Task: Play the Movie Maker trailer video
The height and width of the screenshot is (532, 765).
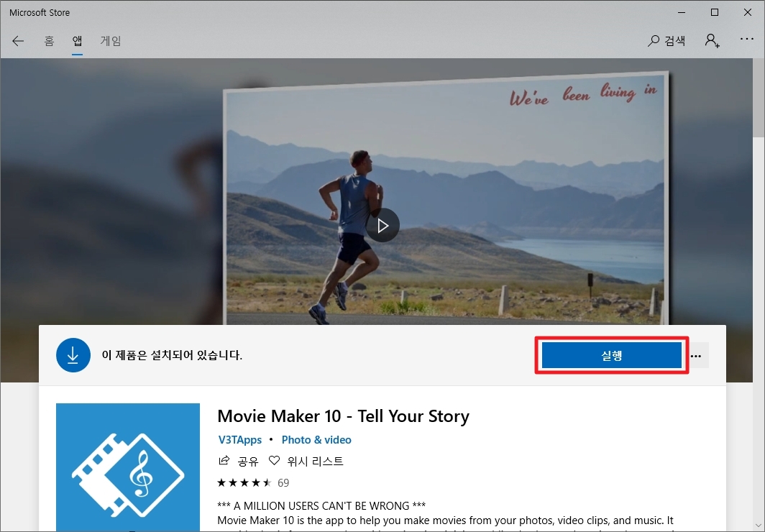Action: 382,225
